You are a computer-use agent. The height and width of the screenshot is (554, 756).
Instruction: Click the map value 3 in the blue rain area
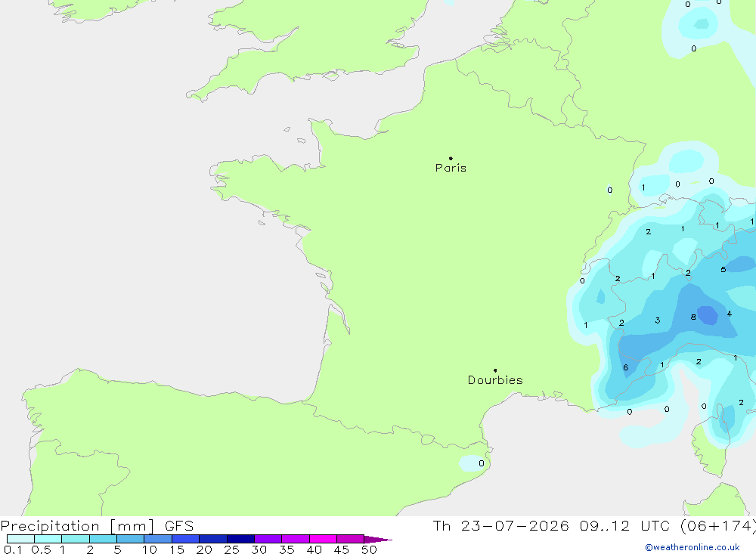coord(658,320)
